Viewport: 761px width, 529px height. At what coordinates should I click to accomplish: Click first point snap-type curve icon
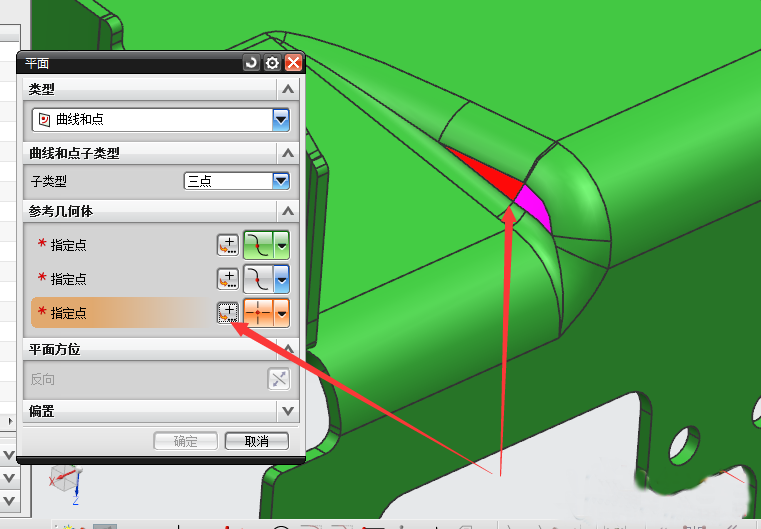tap(258, 245)
